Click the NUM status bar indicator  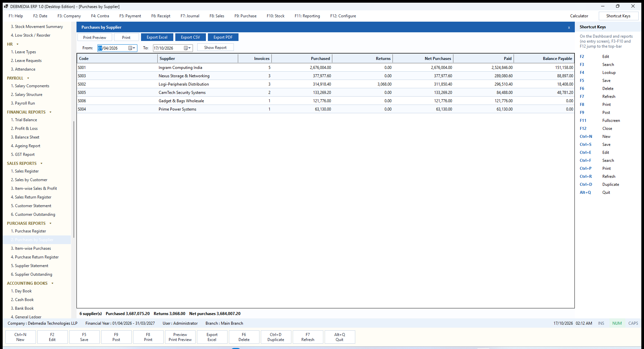tap(617, 323)
